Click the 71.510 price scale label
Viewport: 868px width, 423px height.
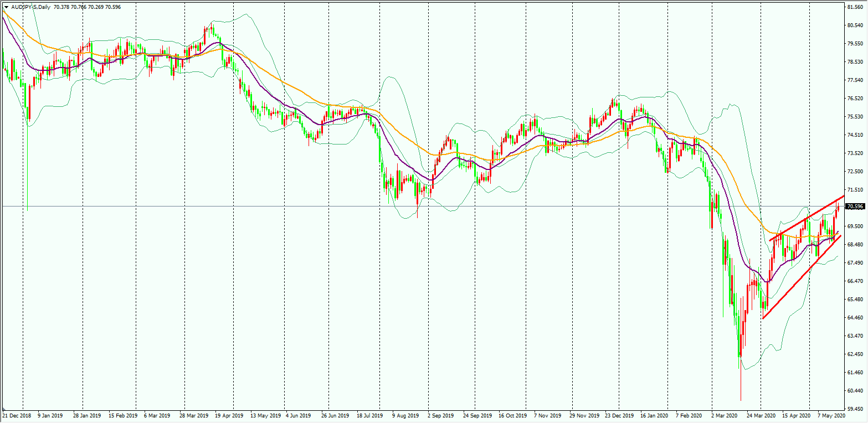[x=855, y=189]
